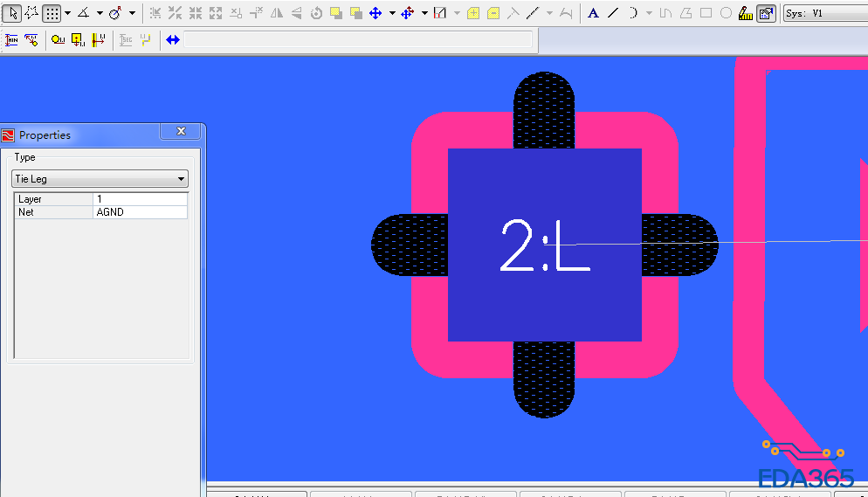Click the blue four-way move arrows icon
Image resolution: width=868 pixels, height=497 pixels.
coord(375,13)
